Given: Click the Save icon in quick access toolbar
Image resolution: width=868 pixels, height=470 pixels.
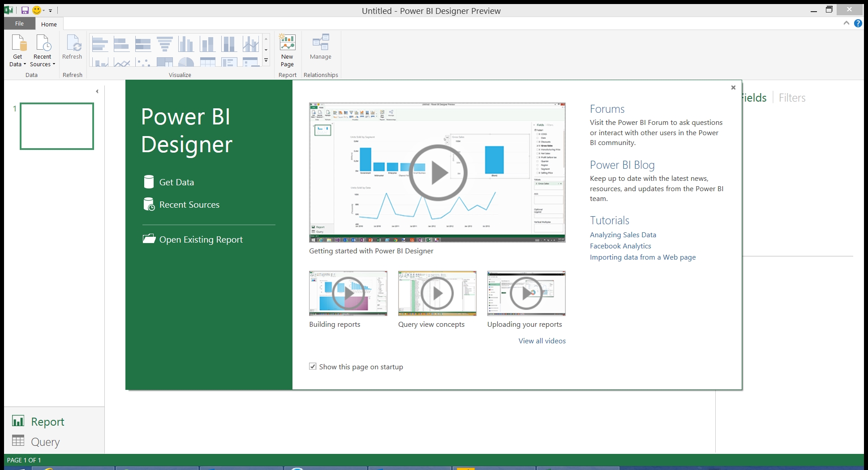Looking at the screenshot, I should (x=25, y=10).
